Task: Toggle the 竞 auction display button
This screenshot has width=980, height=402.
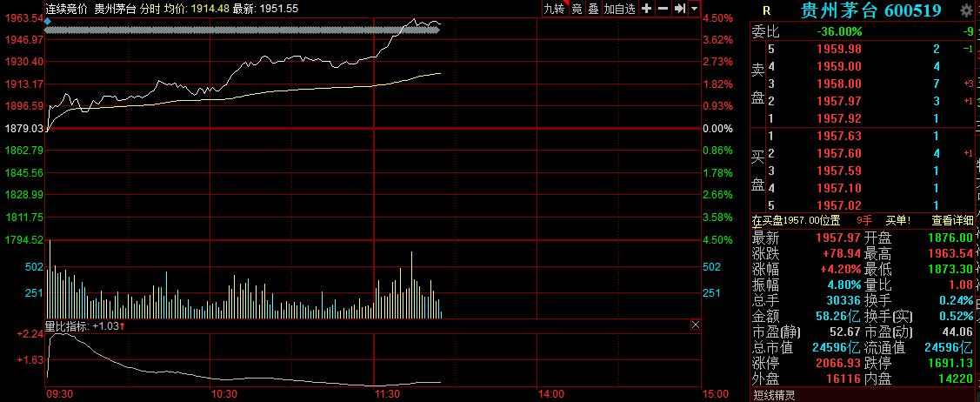Action: click(x=577, y=9)
